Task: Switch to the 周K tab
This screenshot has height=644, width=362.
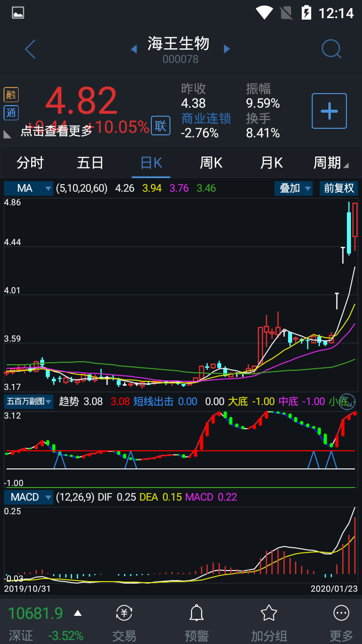Action: point(211,163)
